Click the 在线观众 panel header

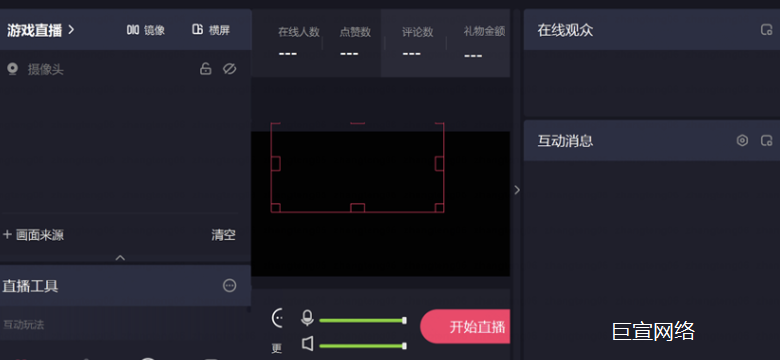tap(652, 30)
